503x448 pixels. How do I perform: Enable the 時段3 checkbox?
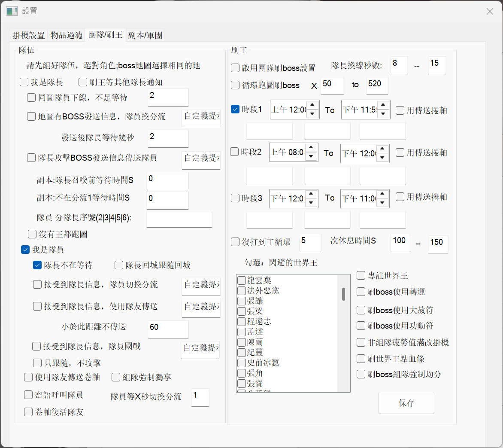(235, 198)
